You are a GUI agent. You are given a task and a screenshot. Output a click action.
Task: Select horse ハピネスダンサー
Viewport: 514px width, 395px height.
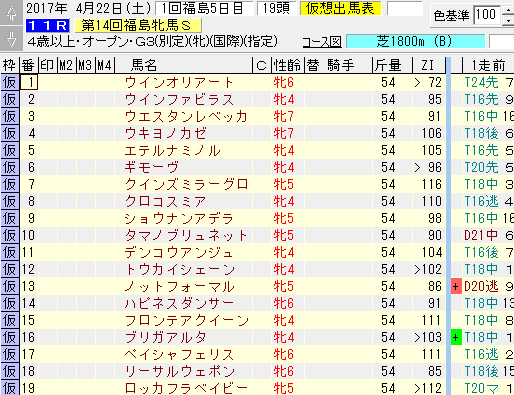[x=179, y=303]
